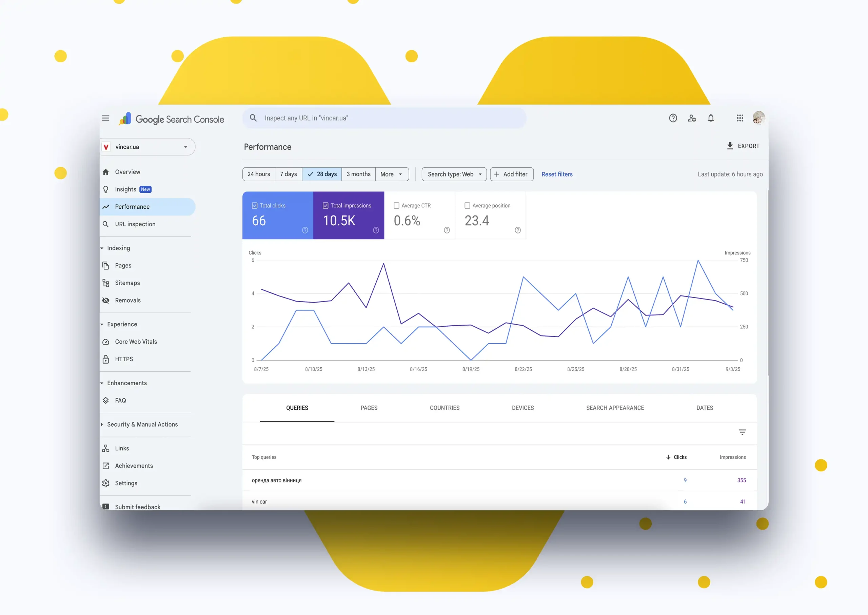Open the More date range dropdown

tap(392, 174)
